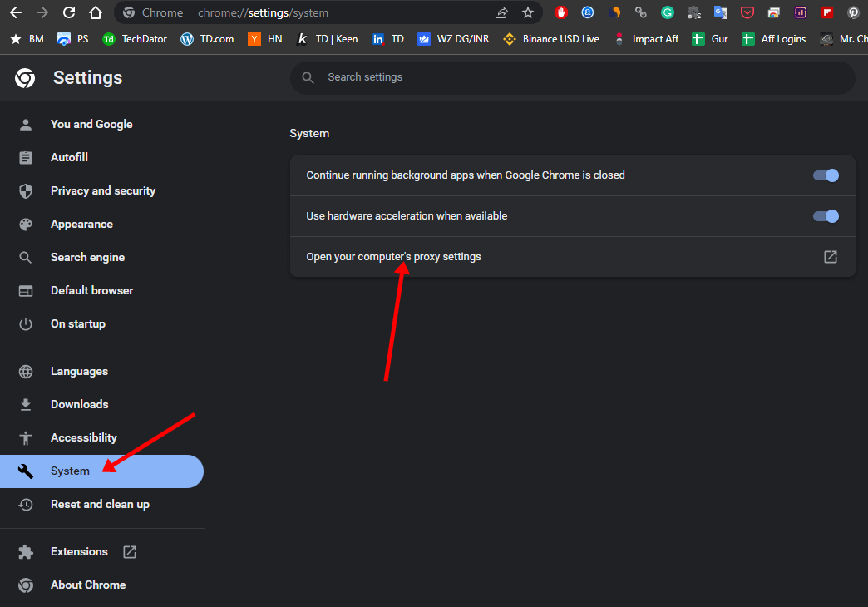868x607 pixels.
Task: Open the Appearance settings section
Action: (x=102, y=224)
